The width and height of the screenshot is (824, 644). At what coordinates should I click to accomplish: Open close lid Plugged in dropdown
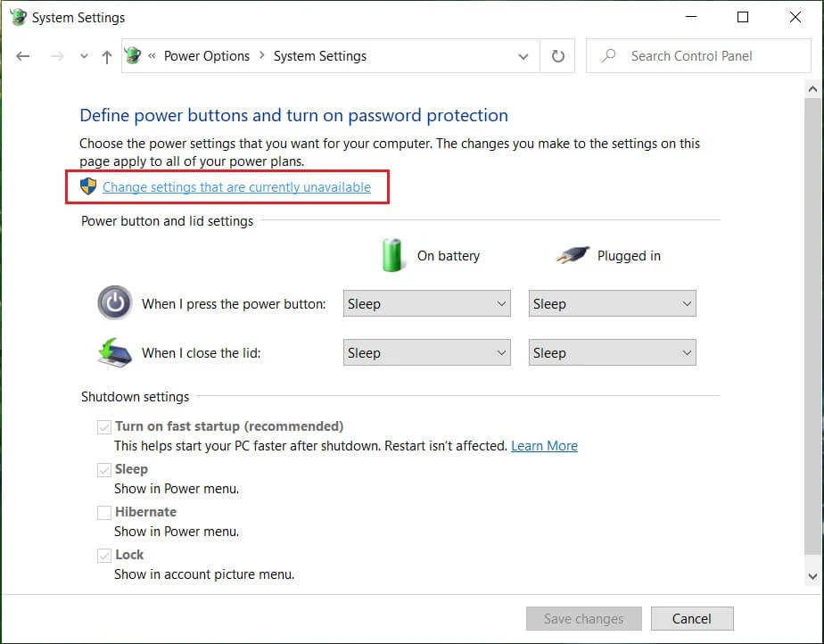point(612,353)
